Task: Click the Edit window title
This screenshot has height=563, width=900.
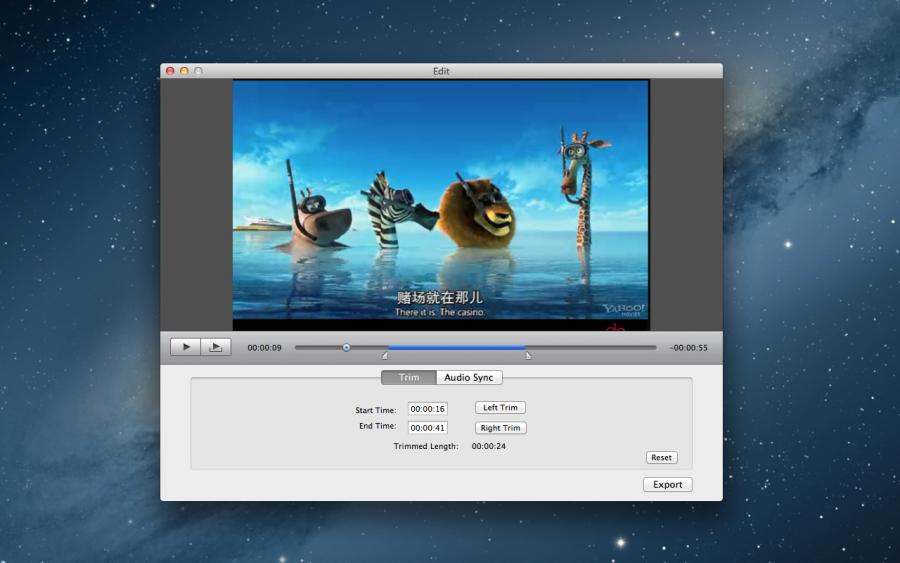Action: pos(441,71)
